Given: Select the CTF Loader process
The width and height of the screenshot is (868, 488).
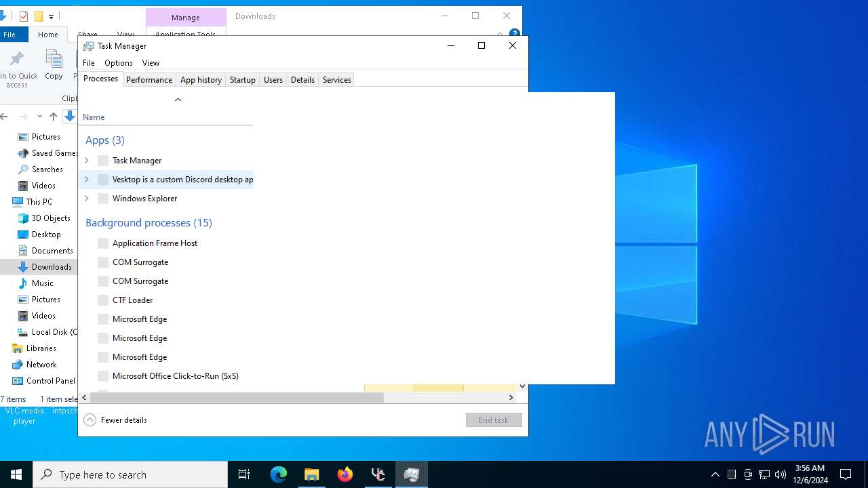Looking at the screenshot, I should (133, 300).
